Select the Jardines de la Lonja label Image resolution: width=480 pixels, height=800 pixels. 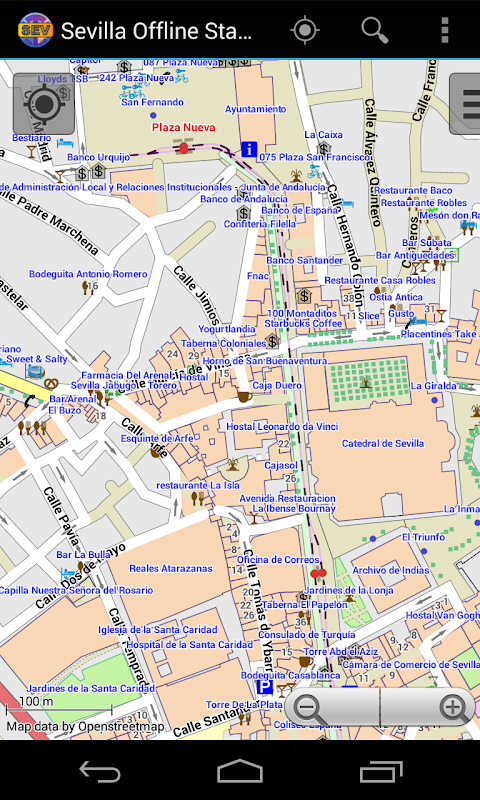tap(350, 590)
